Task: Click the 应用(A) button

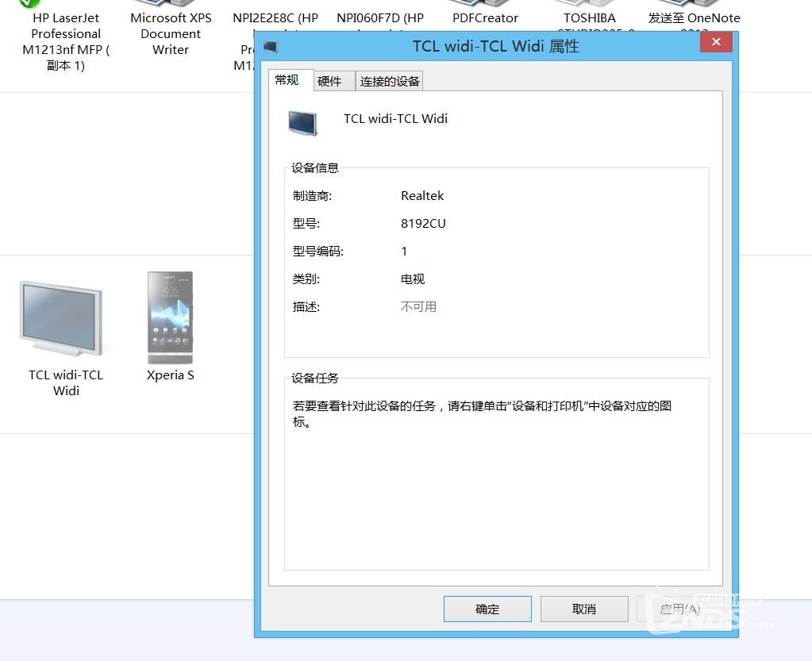Action: 680,609
